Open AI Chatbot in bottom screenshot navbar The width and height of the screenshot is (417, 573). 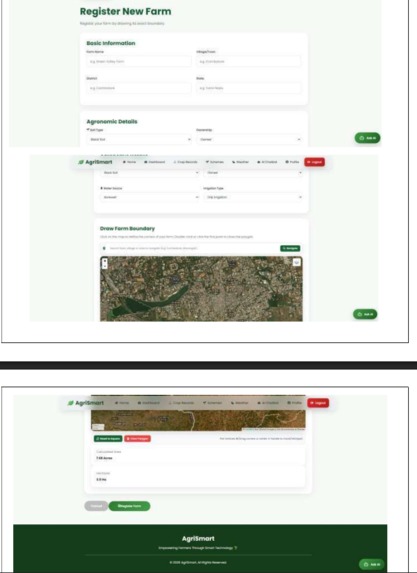[x=268, y=403]
